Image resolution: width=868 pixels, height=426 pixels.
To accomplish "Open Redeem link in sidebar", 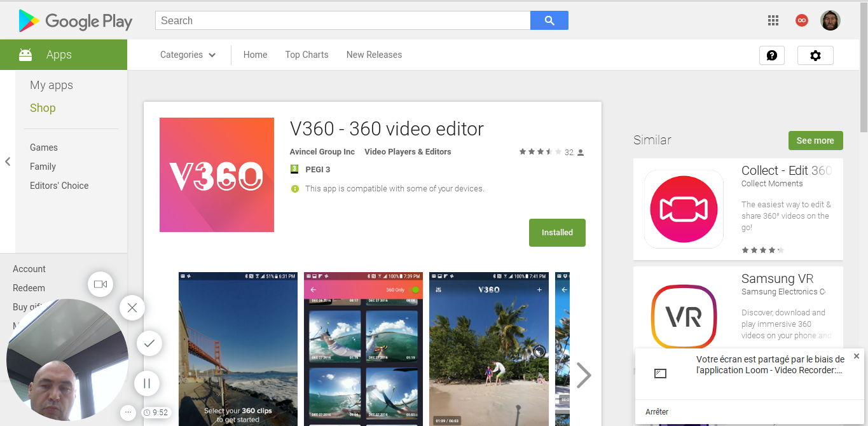I will 29,288.
